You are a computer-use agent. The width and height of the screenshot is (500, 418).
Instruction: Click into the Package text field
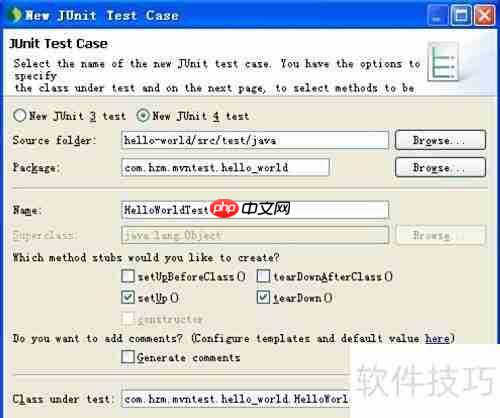pyautogui.click(x=225, y=167)
